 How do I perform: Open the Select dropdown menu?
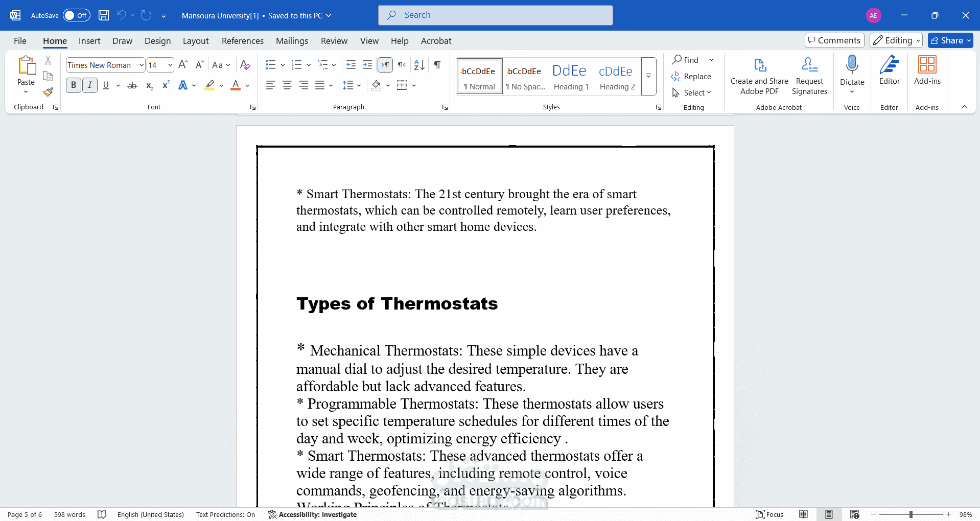coord(692,92)
